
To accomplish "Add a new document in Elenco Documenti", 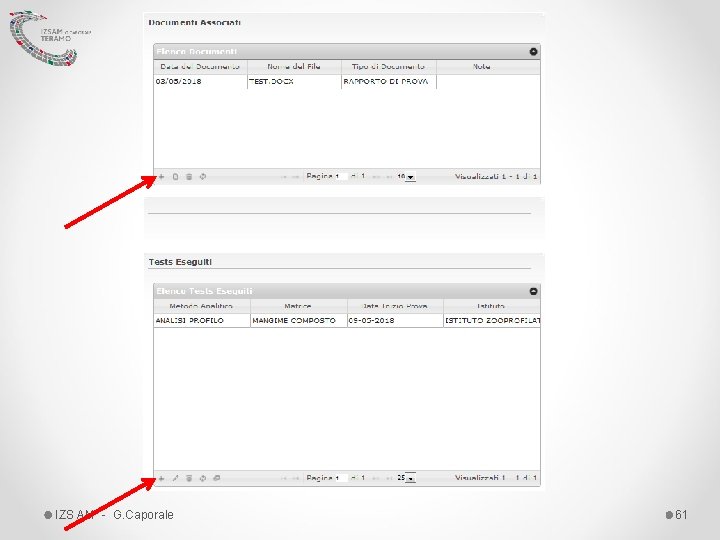I will [162, 177].
